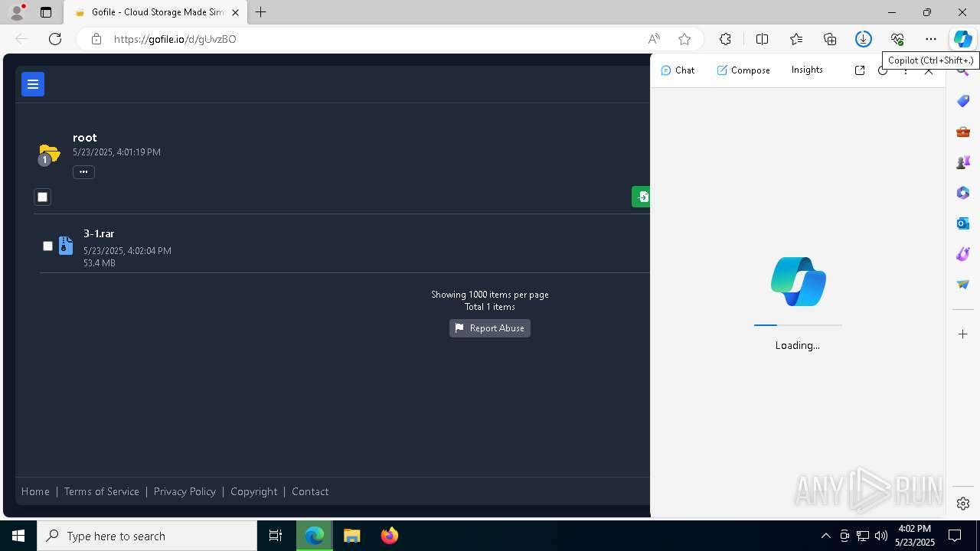Open the taskbar clock and date
Viewport: 980px width, 551px height.
(x=914, y=536)
